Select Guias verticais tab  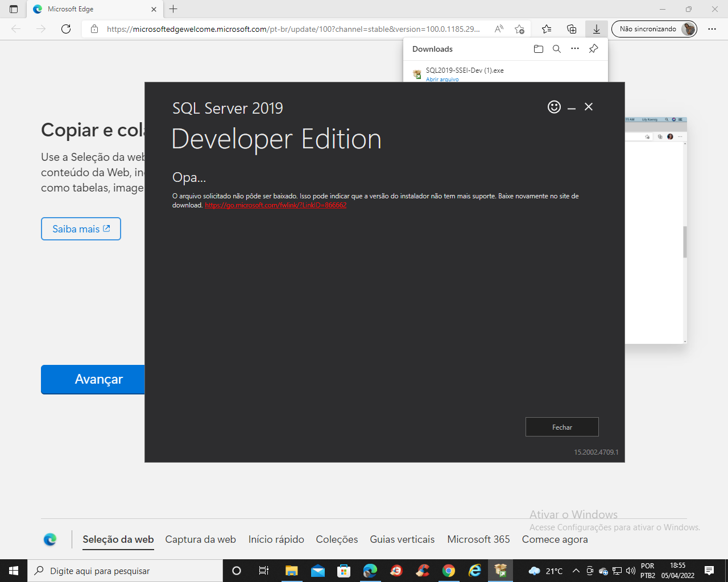[402, 539]
